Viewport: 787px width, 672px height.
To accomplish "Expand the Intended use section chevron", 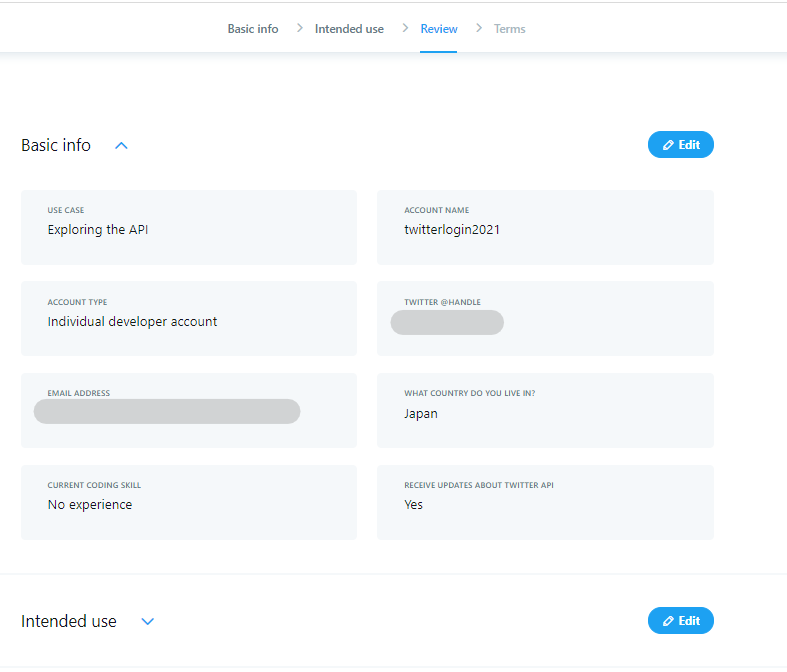I will 148,621.
